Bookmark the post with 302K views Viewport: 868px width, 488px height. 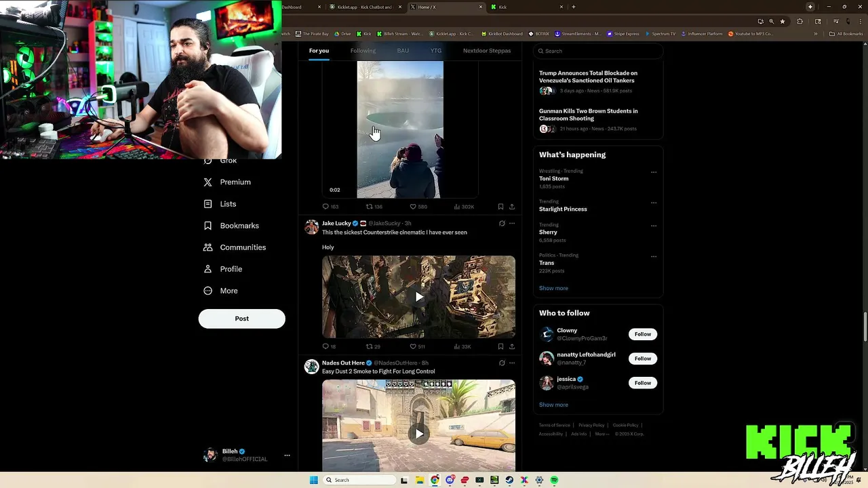(x=500, y=207)
